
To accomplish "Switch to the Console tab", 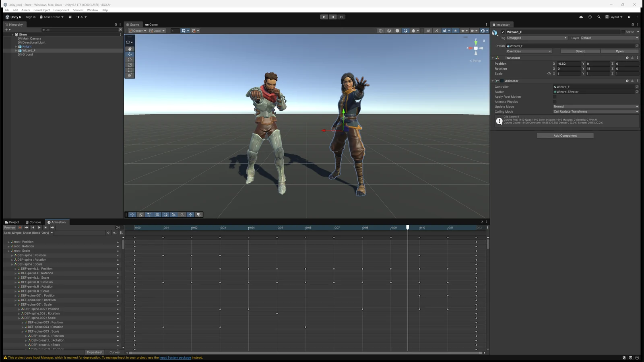I will pos(33,222).
